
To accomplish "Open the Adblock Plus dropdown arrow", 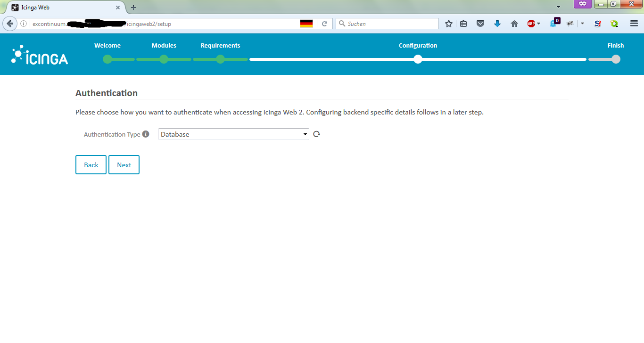I will coord(539,24).
